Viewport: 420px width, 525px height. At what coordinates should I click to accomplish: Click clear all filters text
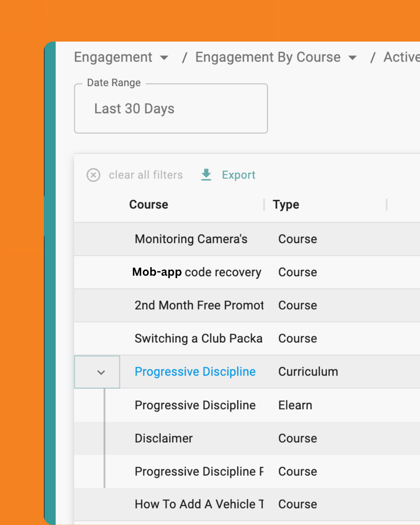pos(145,175)
